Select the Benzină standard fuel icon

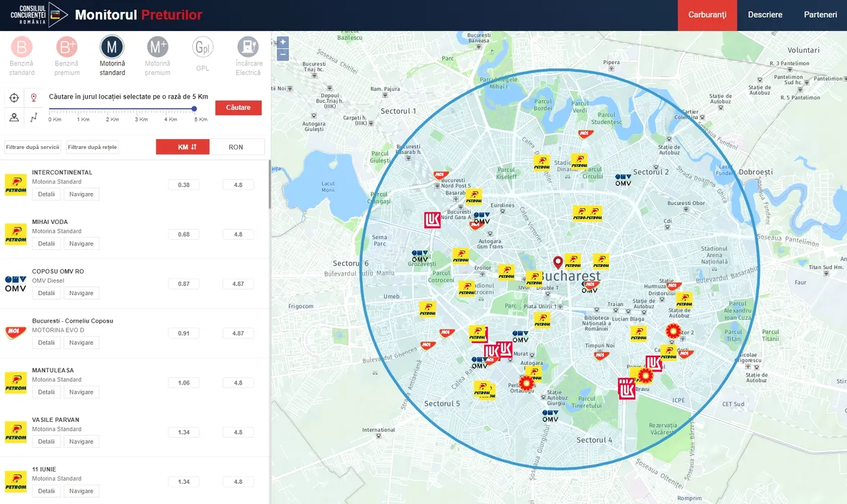point(22,48)
